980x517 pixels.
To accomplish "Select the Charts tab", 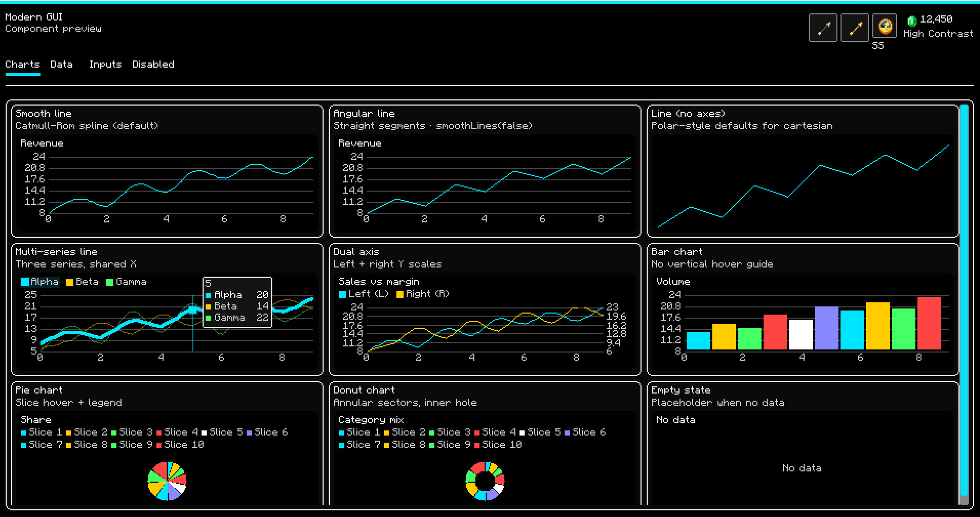I will (x=23, y=65).
